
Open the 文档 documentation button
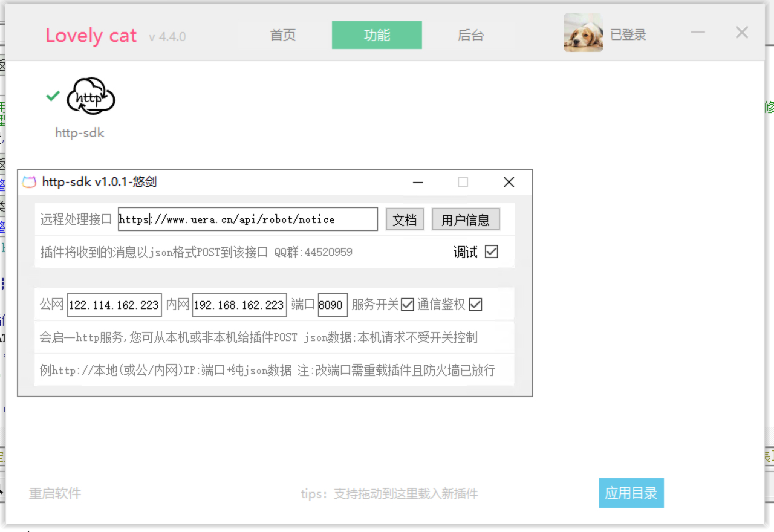click(405, 219)
